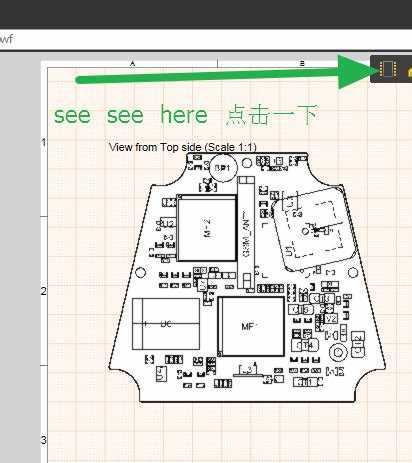
Task: Click column marker B on the top ruler
Action: tap(302, 63)
